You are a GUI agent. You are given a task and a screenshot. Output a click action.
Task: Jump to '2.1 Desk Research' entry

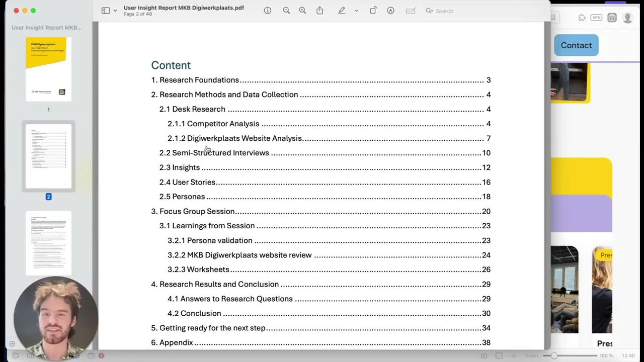(325, 109)
